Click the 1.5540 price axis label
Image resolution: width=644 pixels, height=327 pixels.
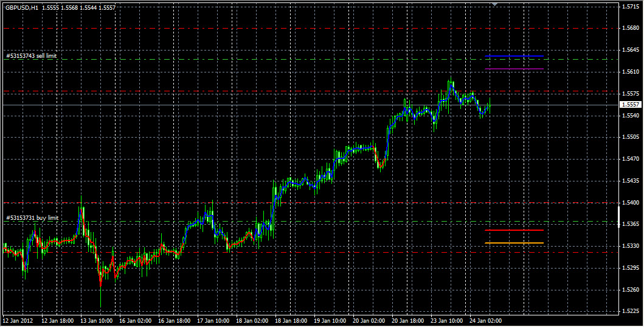click(x=631, y=116)
